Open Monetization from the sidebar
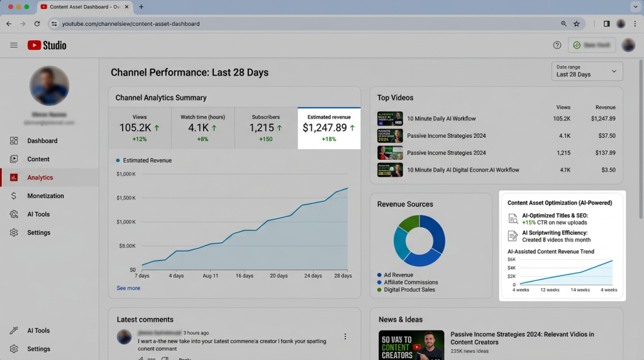The width and height of the screenshot is (644, 360). click(x=45, y=196)
